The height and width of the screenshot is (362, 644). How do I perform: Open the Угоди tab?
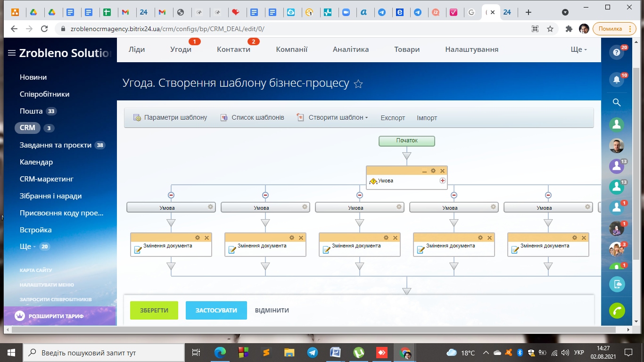pyautogui.click(x=181, y=49)
